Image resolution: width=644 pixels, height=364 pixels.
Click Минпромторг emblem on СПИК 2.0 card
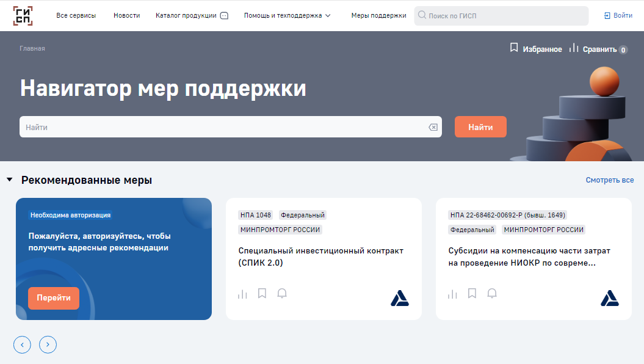tap(400, 299)
